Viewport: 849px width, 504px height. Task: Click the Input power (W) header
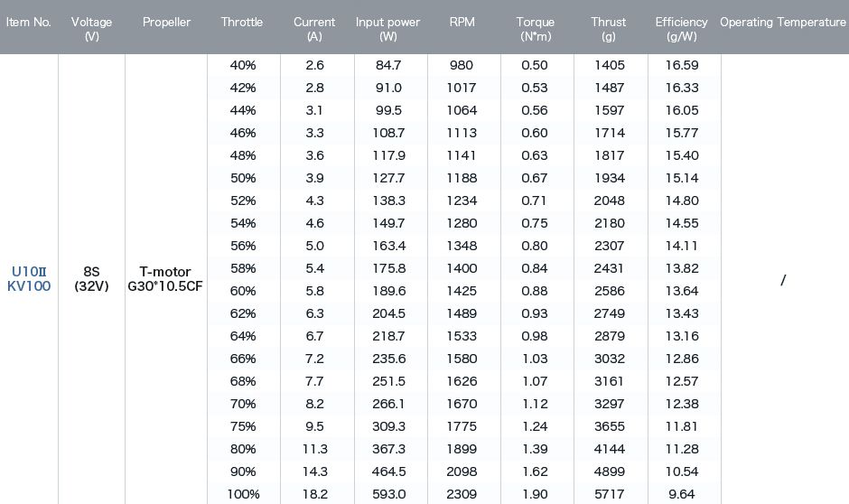click(387, 29)
